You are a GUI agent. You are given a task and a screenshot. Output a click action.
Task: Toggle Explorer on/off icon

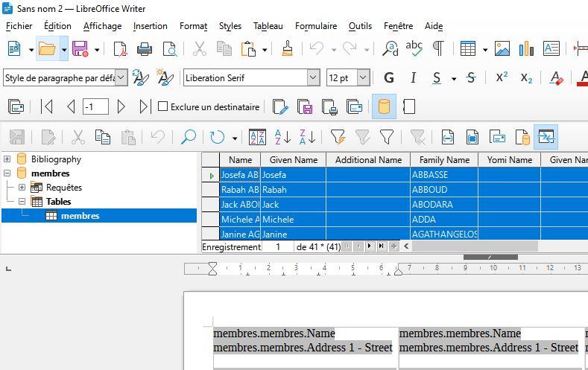point(546,137)
